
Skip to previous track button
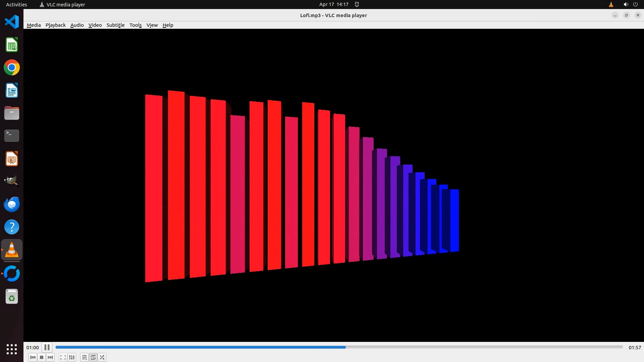point(33,357)
